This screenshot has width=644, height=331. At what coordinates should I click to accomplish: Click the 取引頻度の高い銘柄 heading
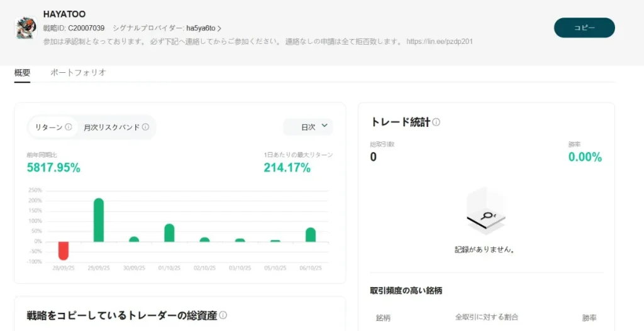pyautogui.click(x=406, y=291)
